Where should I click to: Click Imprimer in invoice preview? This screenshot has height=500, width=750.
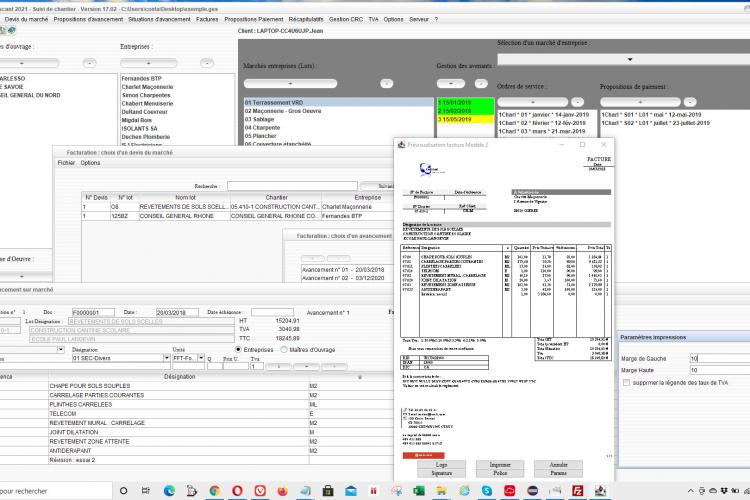(500, 465)
